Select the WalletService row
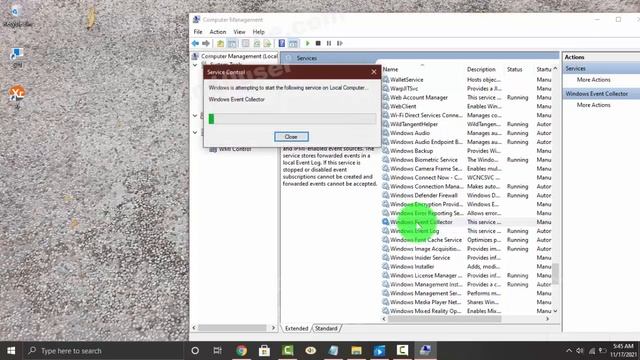Viewport: 640px width, 360px height. [x=467, y=80]
